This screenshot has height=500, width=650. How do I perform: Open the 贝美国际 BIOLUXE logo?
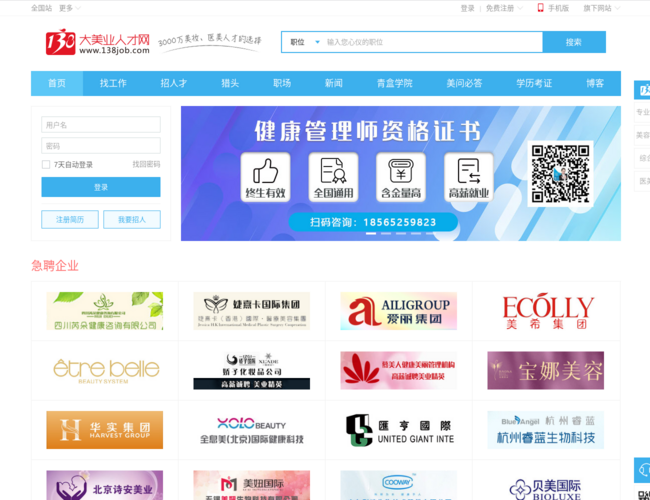coord(546,489)
